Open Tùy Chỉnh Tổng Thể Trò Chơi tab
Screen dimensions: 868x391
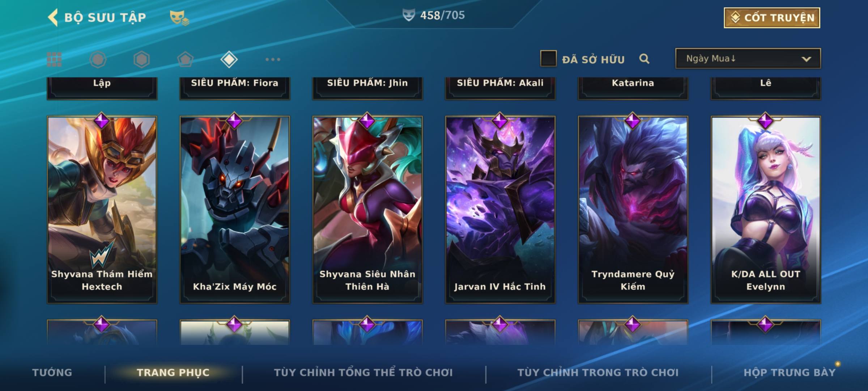pos(363,373)
